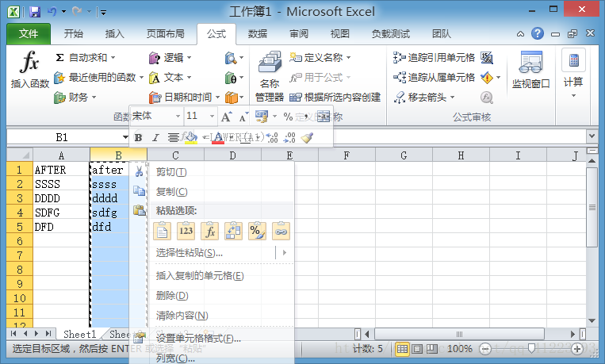Screen dimensions: 605x364
Task: Choose the Paste Formatting (%) option
Action: tap(257, 231)
